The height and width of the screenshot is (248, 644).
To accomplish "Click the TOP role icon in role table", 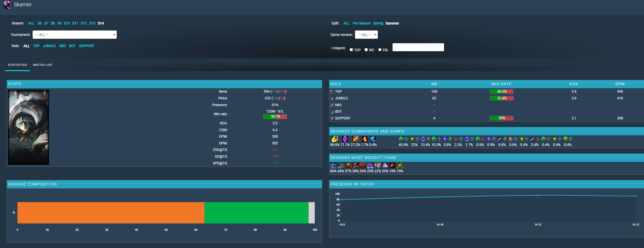I will [332, 92].
